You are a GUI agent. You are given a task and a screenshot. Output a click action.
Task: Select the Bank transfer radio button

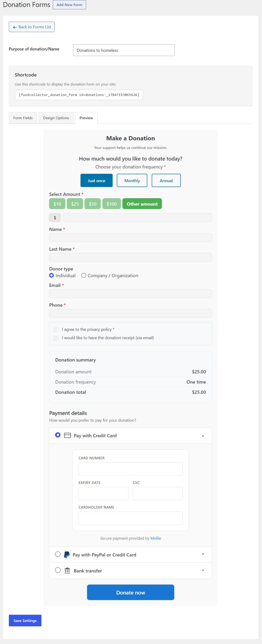(58, 570)
